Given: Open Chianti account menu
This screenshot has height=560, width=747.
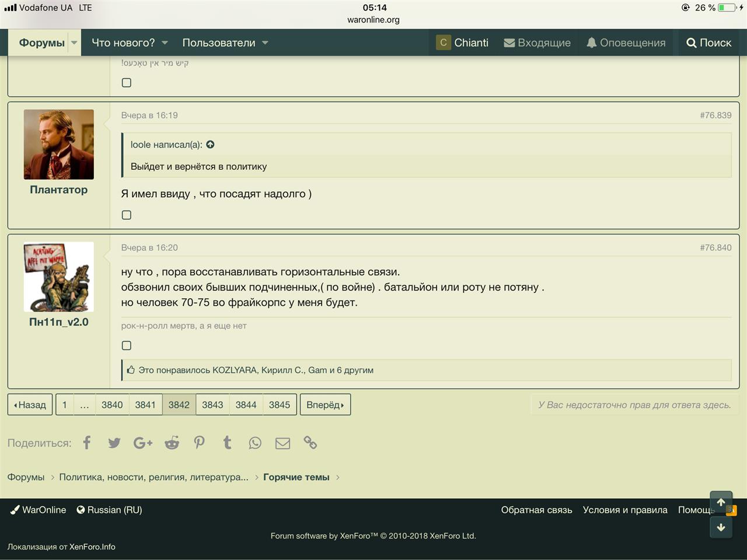Looking at the screenshot, I should 462,43.
